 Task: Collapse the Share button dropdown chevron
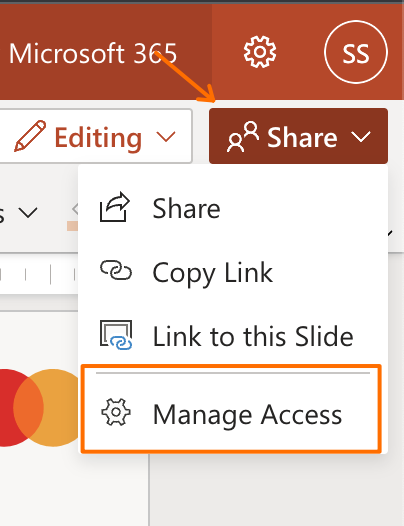pos(361,137)
